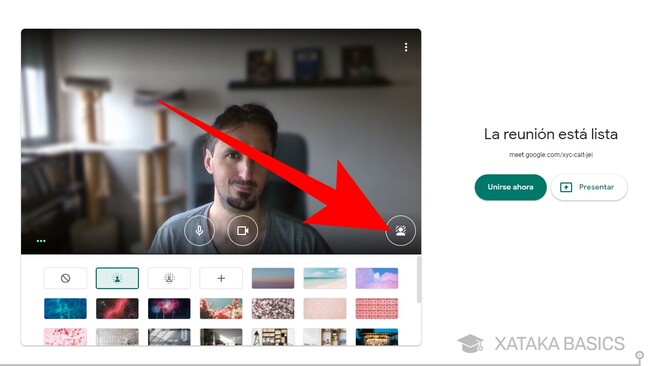Choose the plain pale pink background
The image size is (650, 366).
[x=325, y=308]
